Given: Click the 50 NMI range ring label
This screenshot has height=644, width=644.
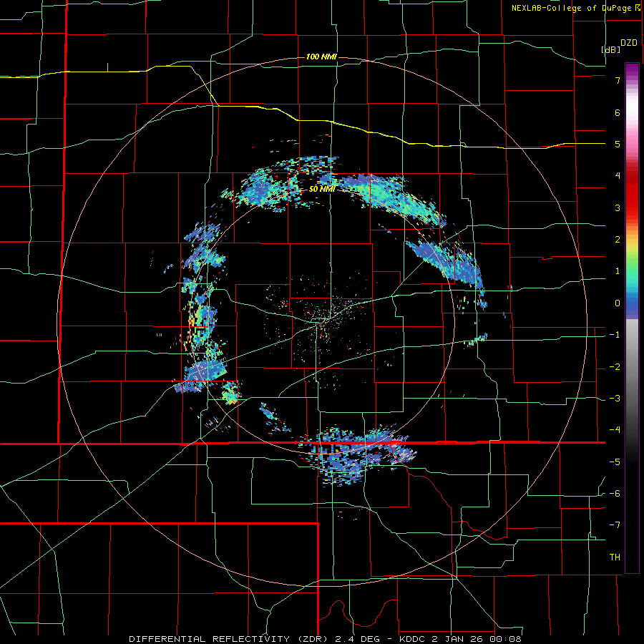Looking at the screenshot, I should (323, 189).
